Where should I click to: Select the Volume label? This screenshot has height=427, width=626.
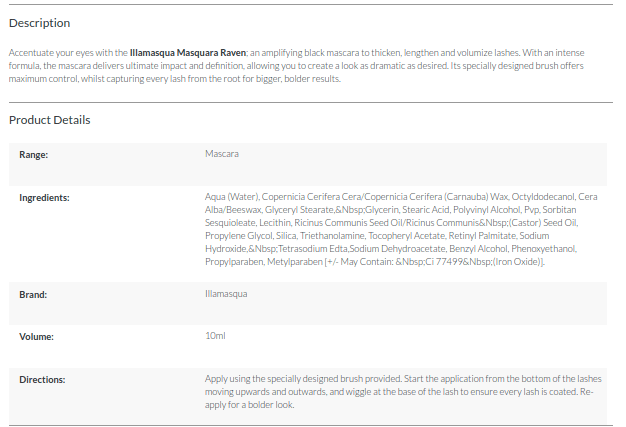click(36, 336)
